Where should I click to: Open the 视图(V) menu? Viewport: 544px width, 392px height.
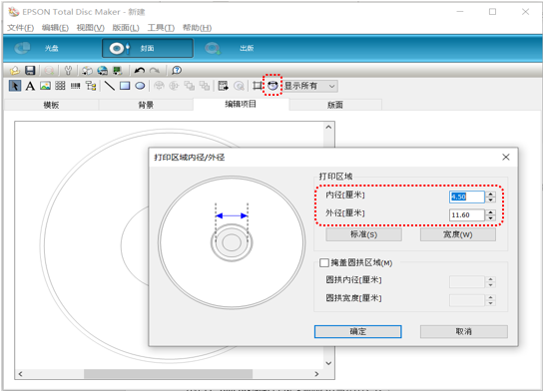click(91, 28)
